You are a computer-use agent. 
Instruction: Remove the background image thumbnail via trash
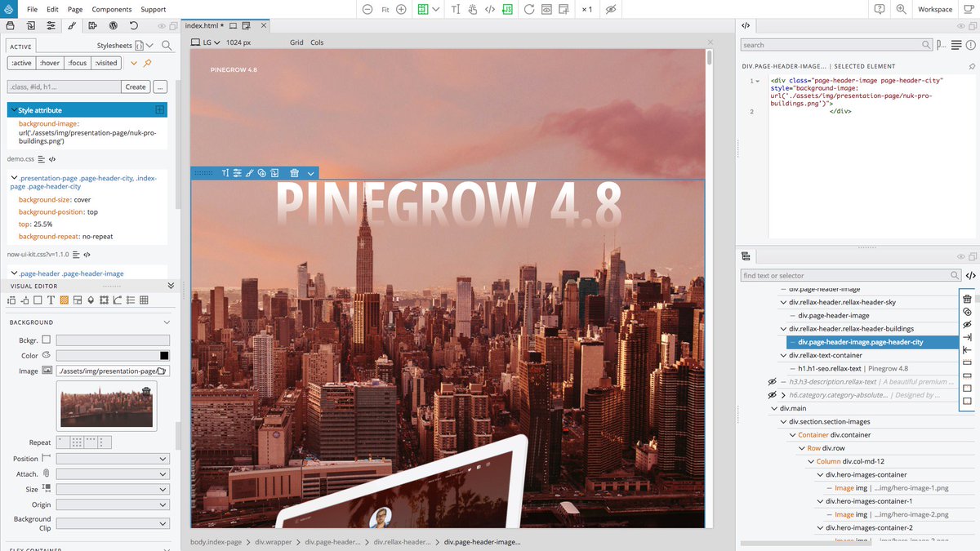(146, 392)
